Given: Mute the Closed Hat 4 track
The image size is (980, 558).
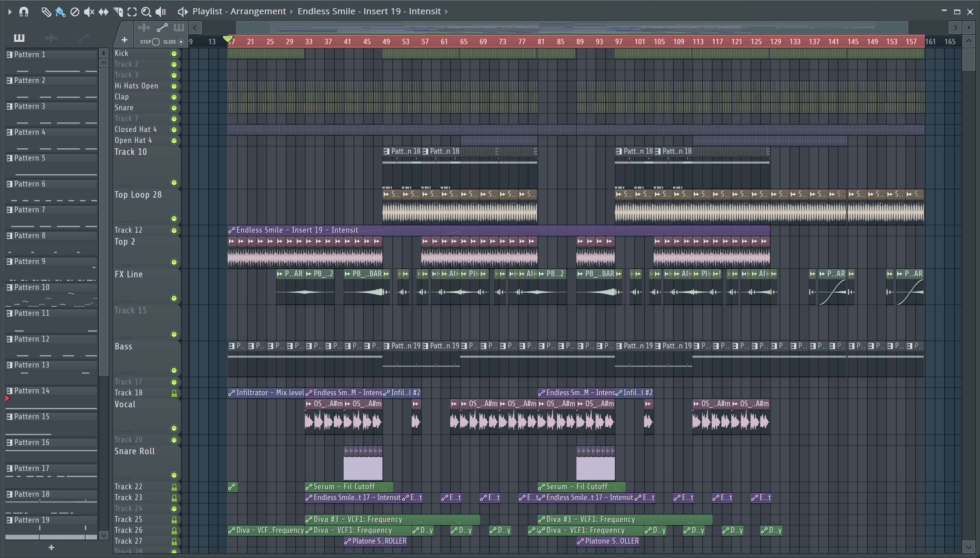Looking at the screenshot, I should coord(174,130).
